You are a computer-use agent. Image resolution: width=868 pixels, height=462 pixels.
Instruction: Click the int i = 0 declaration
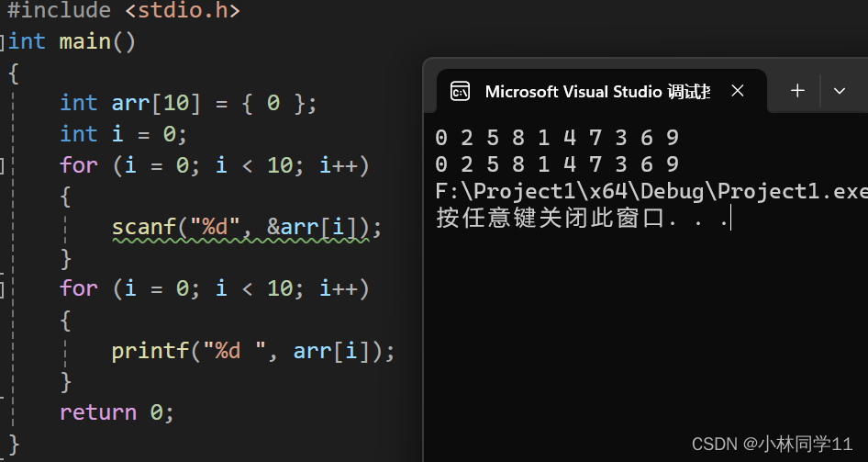click(x=124, y=134)
